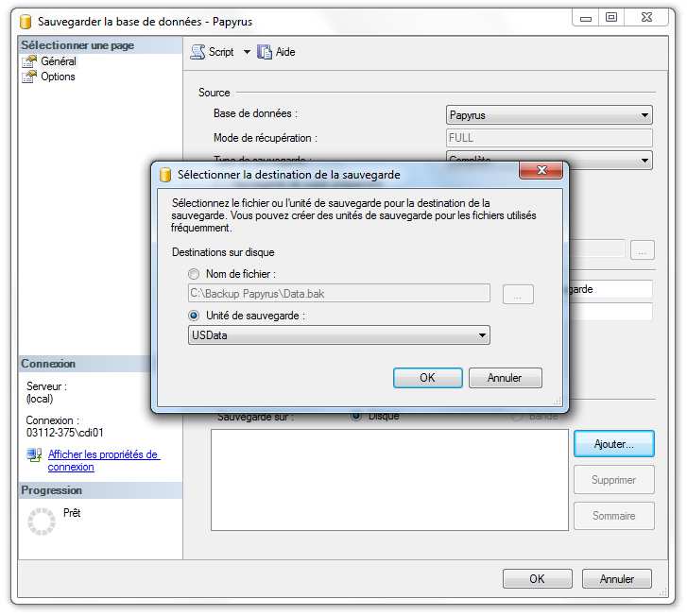Expand the Script dropdown arrow
Viewport: 687px width, 616px height.
click(x=247, y=53)
